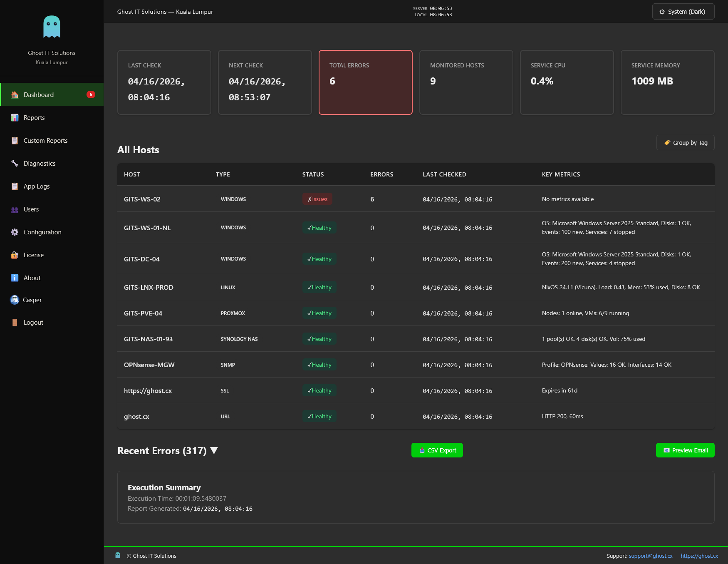Image resolution: width=728 pixels, height=564 pixels.
Task: Click SYNOLOGY NAS type label
Action: point(239,339)
